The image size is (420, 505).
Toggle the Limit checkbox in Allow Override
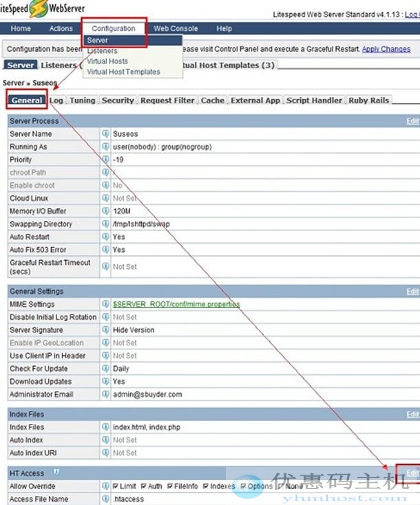pos(116,486)
